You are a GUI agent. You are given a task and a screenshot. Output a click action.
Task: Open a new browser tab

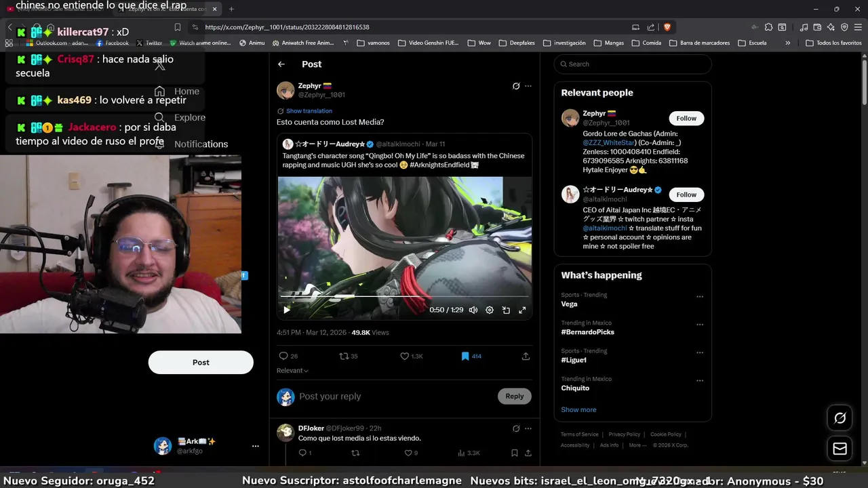[x=231, y=9]
